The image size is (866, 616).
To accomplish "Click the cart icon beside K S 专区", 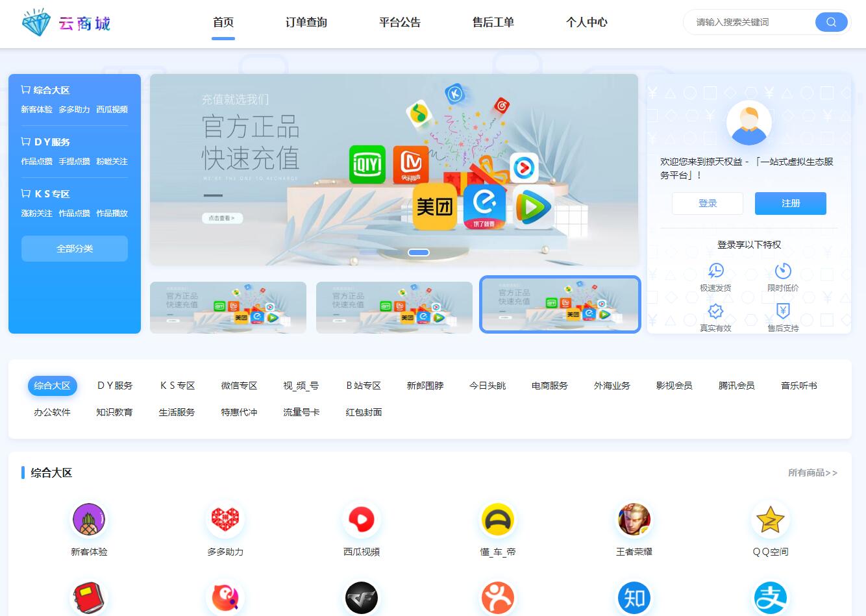I will (26, 193).
